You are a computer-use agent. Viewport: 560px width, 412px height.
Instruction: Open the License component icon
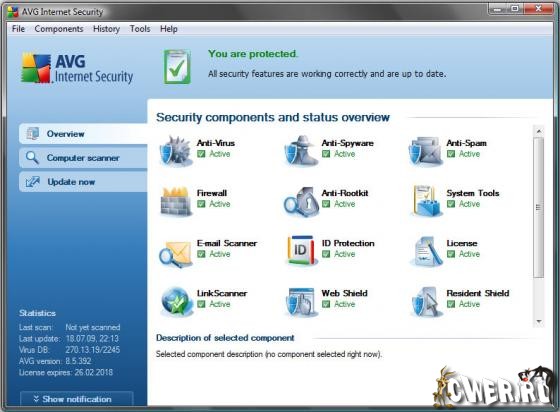(425, 251)
